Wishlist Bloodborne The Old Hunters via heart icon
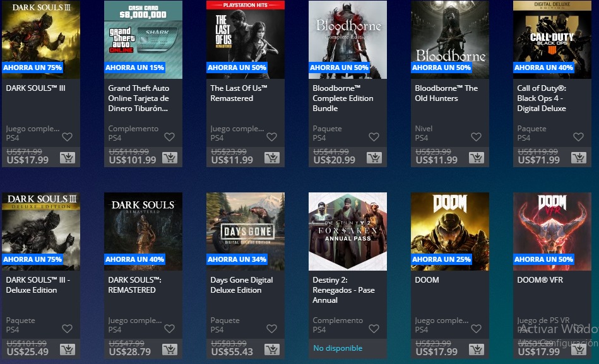The height and width of the screenshot is (364, 599). click(x=476, y=137)
